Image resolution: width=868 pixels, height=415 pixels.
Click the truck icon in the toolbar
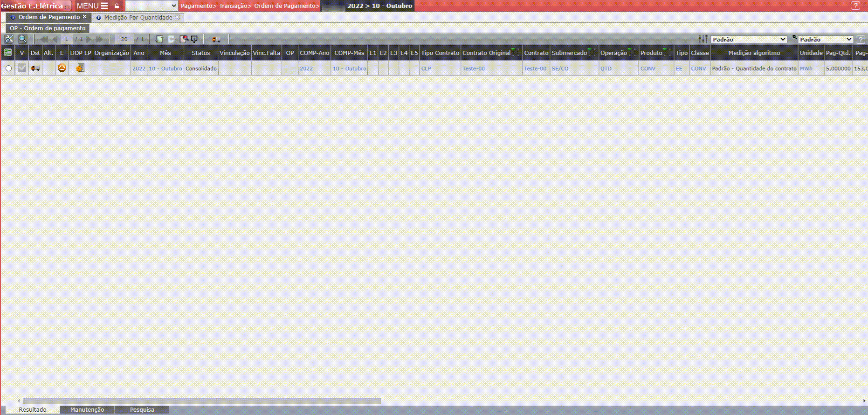click(216, 40)
